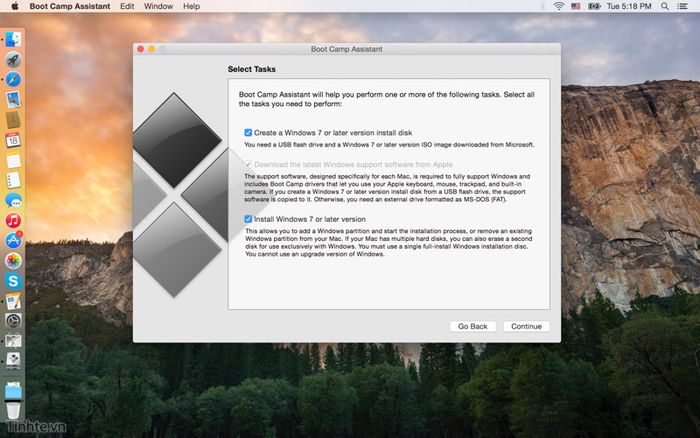Open the Boot Camp Assistant menu
This screenshot has height=438, width=700.
click(70, 6)
